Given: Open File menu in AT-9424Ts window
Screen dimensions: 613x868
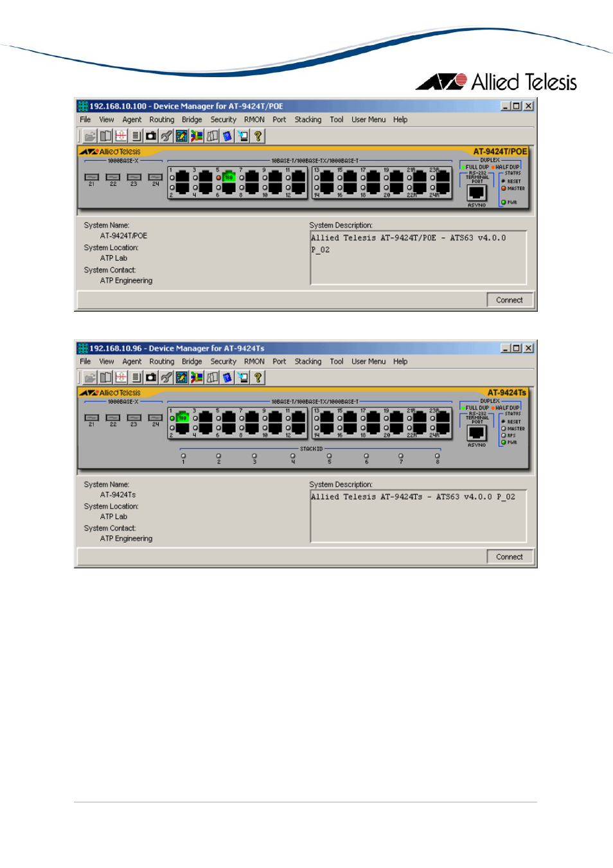Looking at the screenshot, I should coord(85,361).
